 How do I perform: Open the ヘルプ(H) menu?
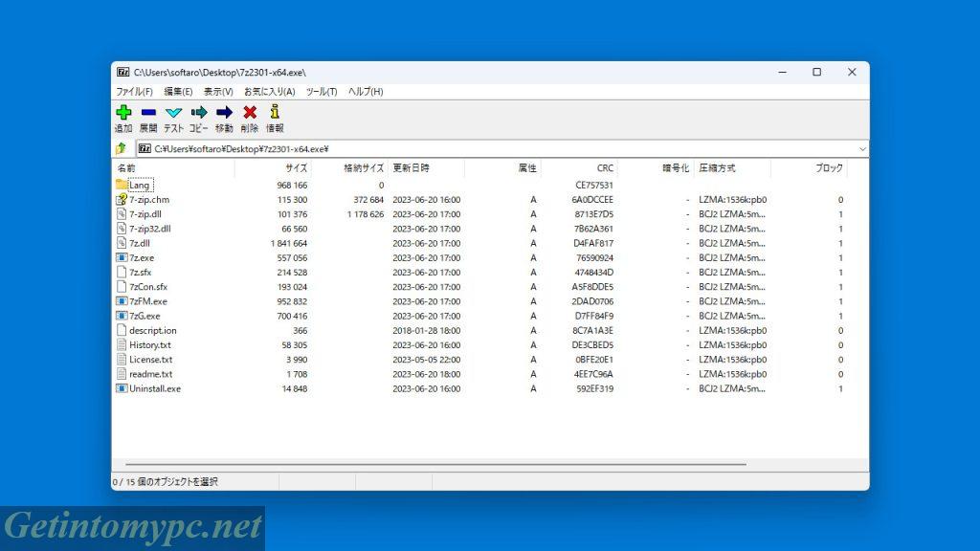click(x=366, y=91)
